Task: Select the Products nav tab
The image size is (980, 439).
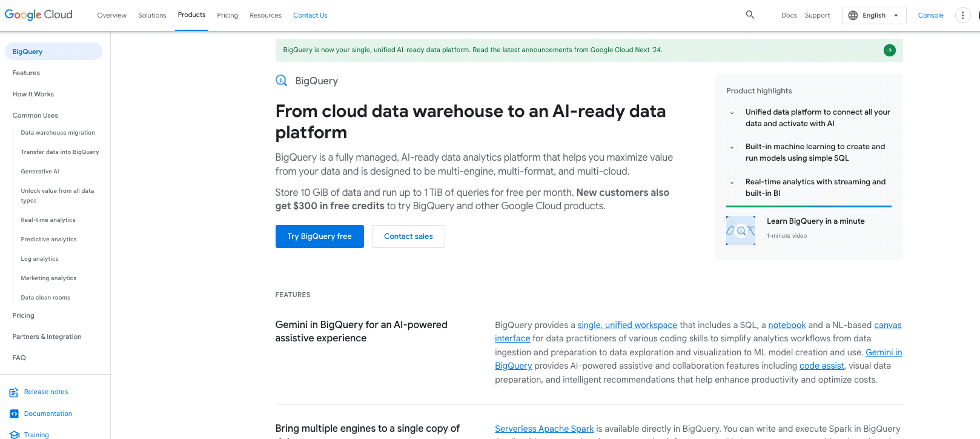Action: coord(191,15)
